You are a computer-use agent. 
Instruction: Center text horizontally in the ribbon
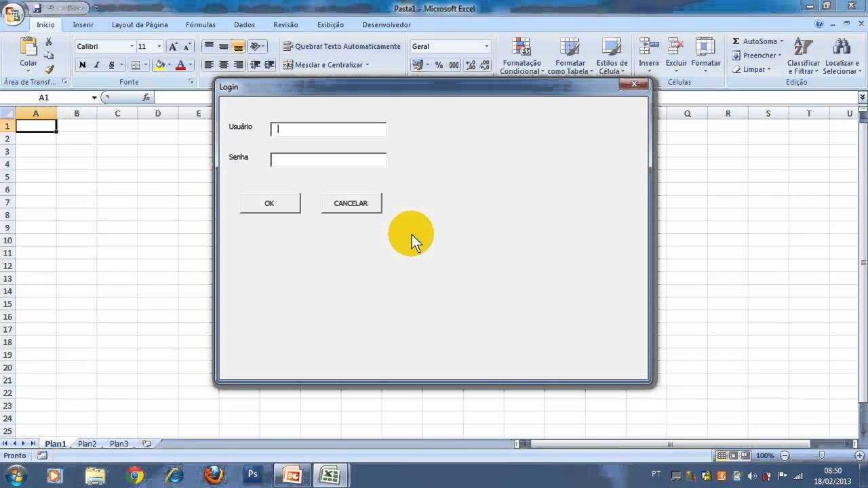224,65
